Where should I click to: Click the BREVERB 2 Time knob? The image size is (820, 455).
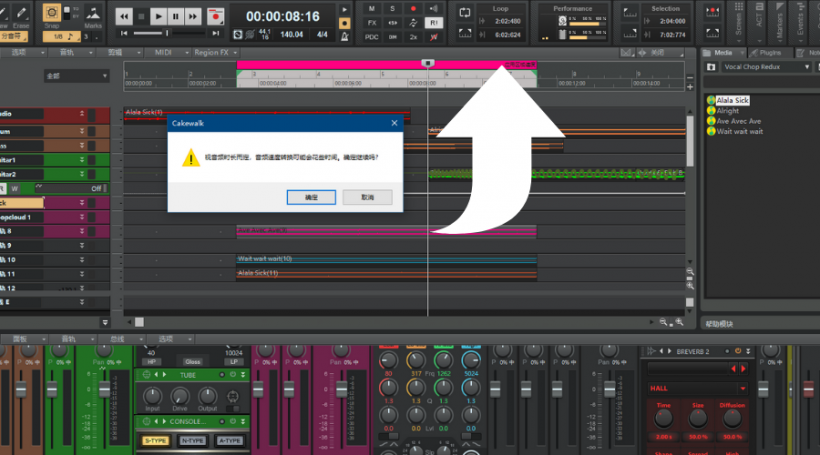click(663, 418)
